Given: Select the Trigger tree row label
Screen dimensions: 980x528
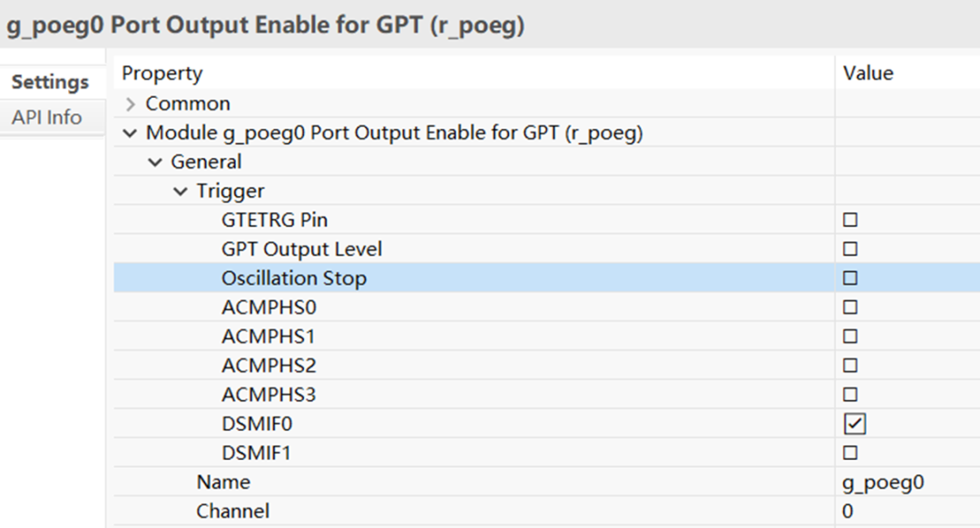Looking at the screenshot, I should pyautogui.click(x=230, y=191).
